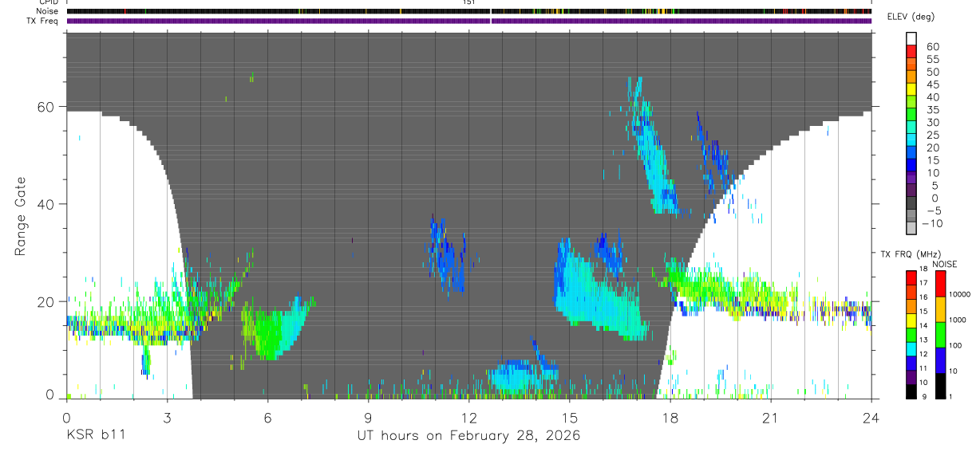Select the "Range Gate" y-axis label
The width and height of the screenshot is (980, 452).
click(21, 217)
